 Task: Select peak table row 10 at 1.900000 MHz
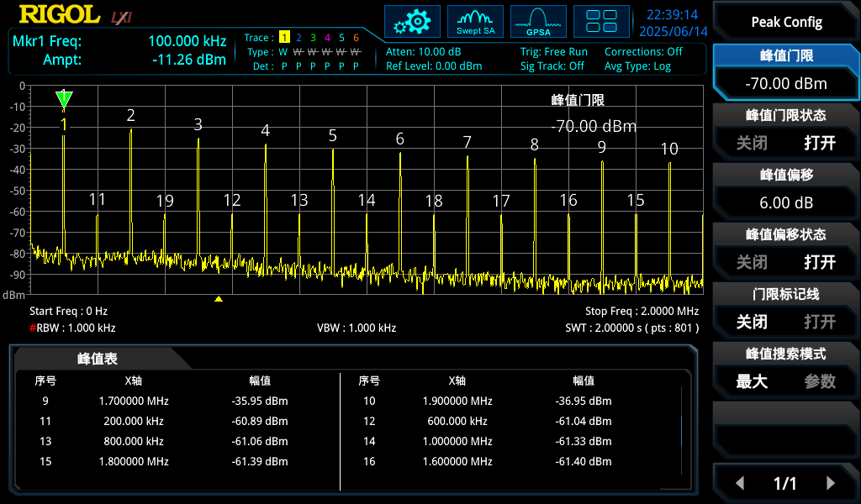click(x=510, y=401)
